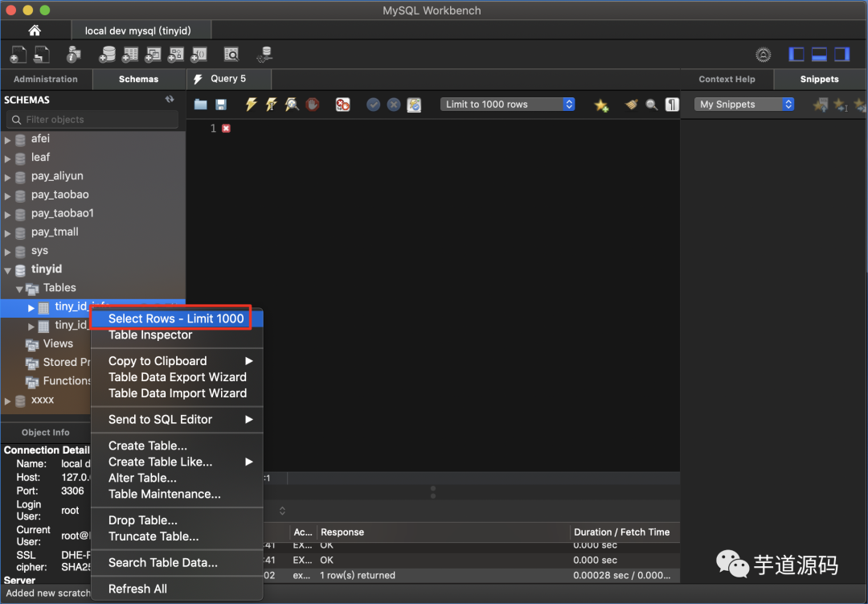
Task: Create a new view icon
Action: click(153, 55)
